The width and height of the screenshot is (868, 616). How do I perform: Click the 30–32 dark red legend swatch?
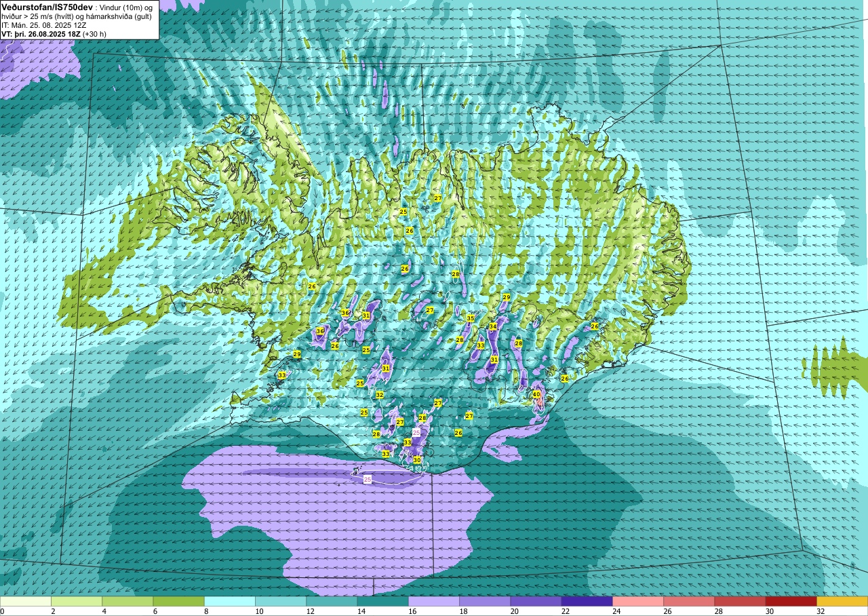point(791,601)
